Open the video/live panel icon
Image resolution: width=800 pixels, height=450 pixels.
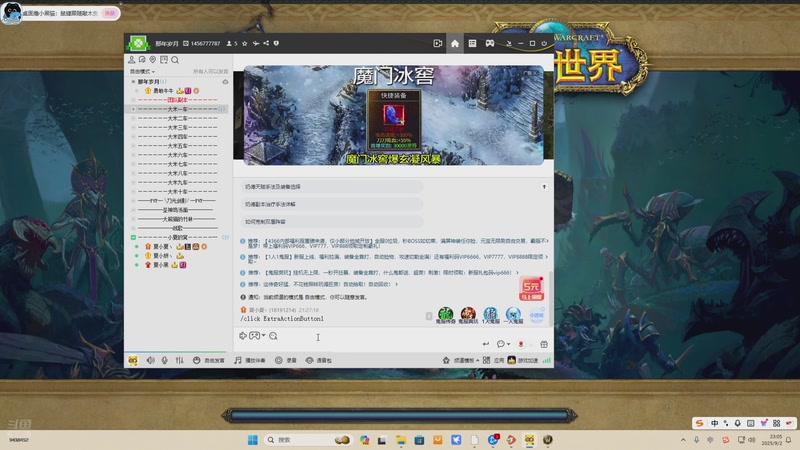click(x=437, y=43)
